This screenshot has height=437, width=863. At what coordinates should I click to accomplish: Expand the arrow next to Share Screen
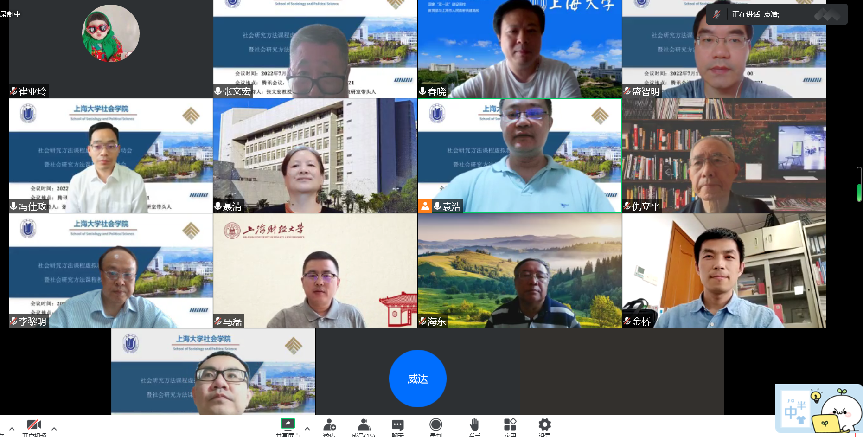[x=305, y=428]
